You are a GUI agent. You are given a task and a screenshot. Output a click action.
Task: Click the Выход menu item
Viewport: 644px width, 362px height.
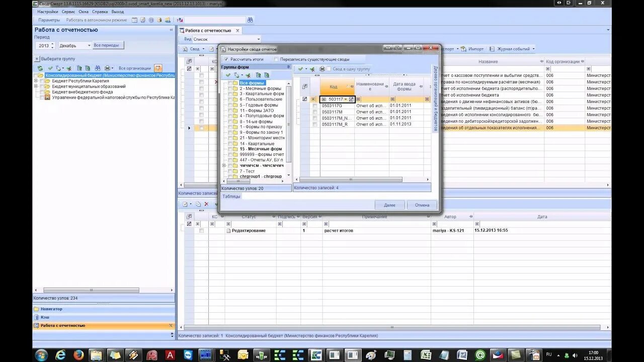click(x=118, y=12)
